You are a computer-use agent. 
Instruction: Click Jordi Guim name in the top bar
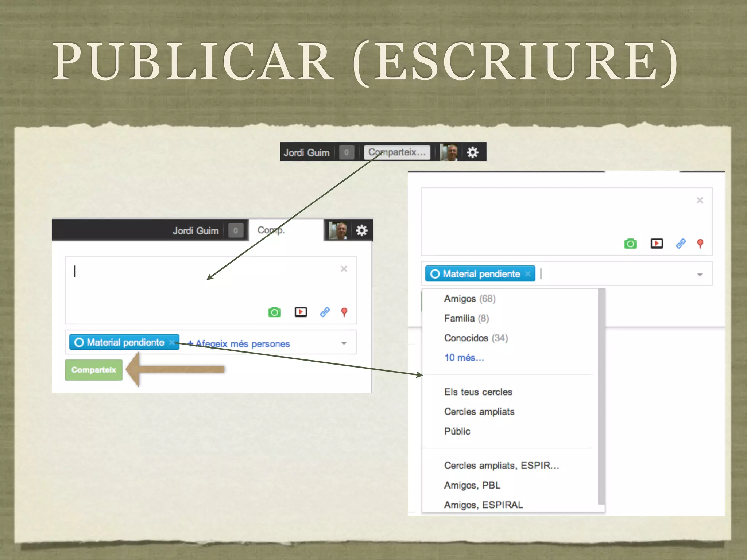[x=306, y=152]
